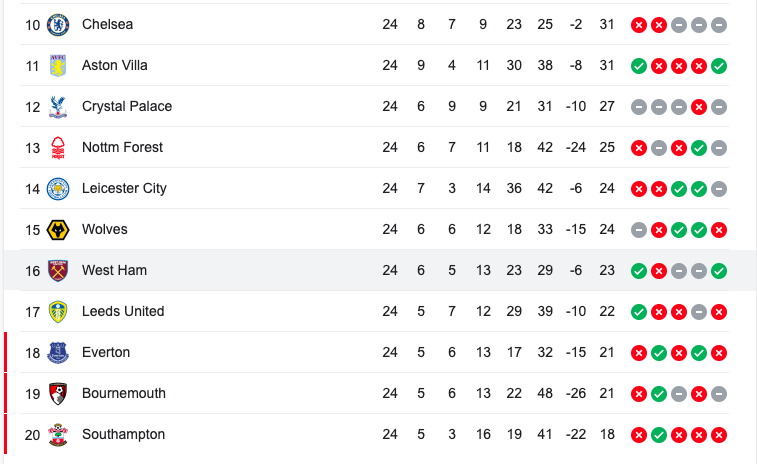Open the Leicester City fox crest
The height and width of the screenshot is (464, 757).
coord(58,189)
